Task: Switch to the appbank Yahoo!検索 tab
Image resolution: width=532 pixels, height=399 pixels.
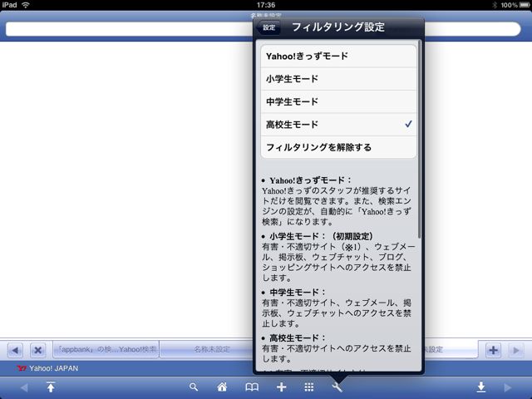Action: (106, 349)
